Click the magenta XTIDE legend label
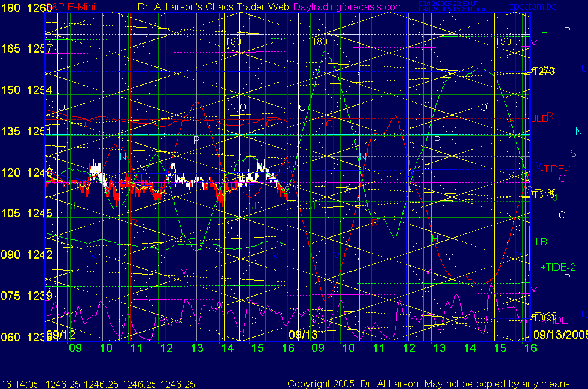 coord(554,320)
